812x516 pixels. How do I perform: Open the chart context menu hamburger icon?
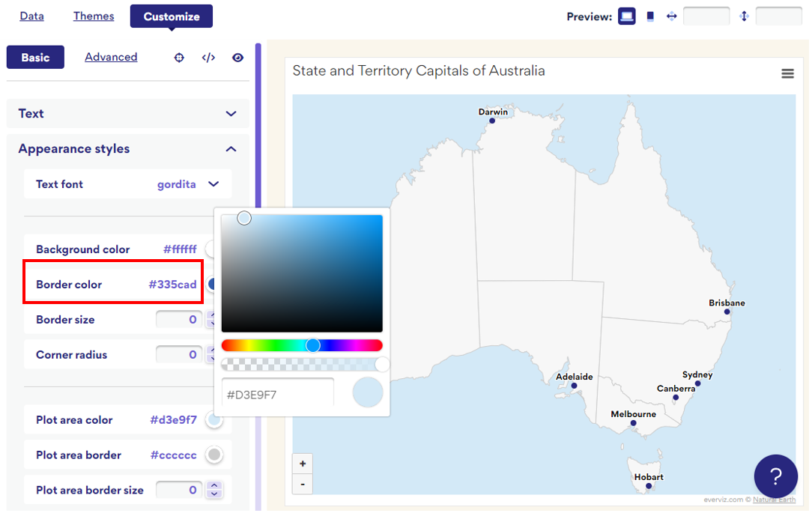[787, 73]
